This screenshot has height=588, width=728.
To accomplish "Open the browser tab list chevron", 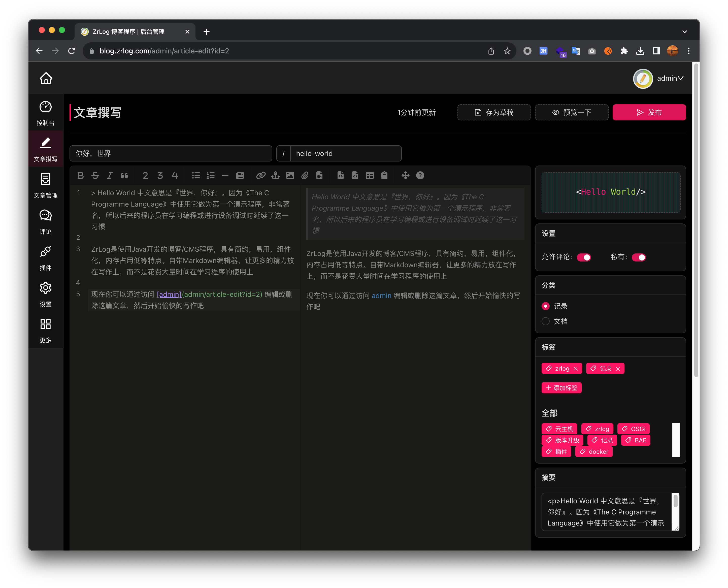I will (x=684, y=32).
